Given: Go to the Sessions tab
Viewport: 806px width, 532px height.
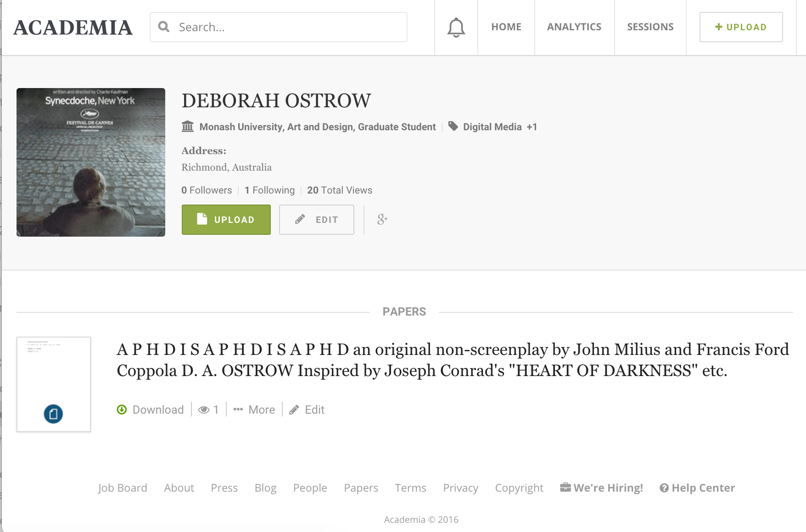Looking at the screenshot, I should [650, 27].
